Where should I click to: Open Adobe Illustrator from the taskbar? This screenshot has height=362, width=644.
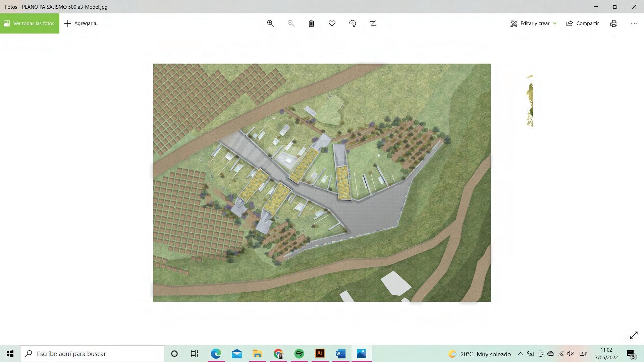click(x=320, y=354)
